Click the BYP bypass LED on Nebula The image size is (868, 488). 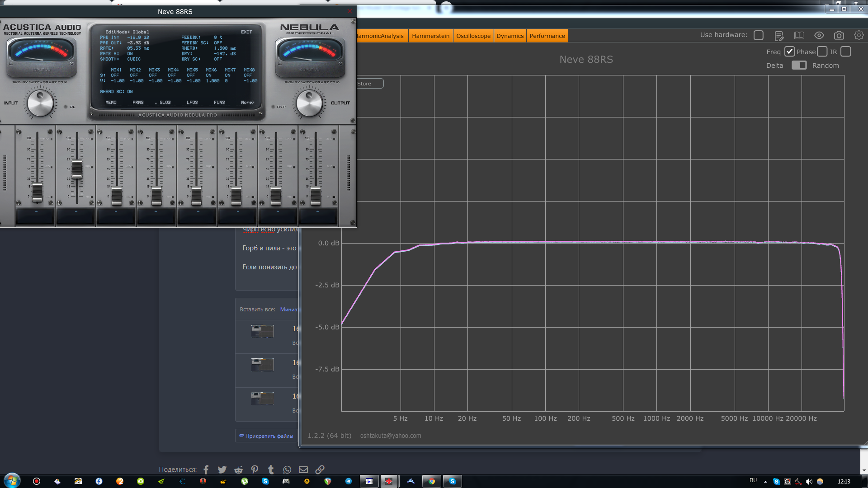point(273,107)
